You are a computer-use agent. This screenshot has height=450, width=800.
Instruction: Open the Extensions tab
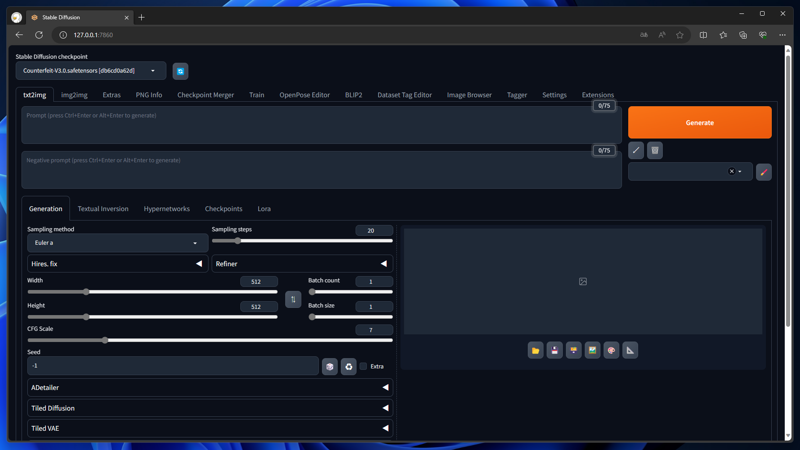coord(597,95)
